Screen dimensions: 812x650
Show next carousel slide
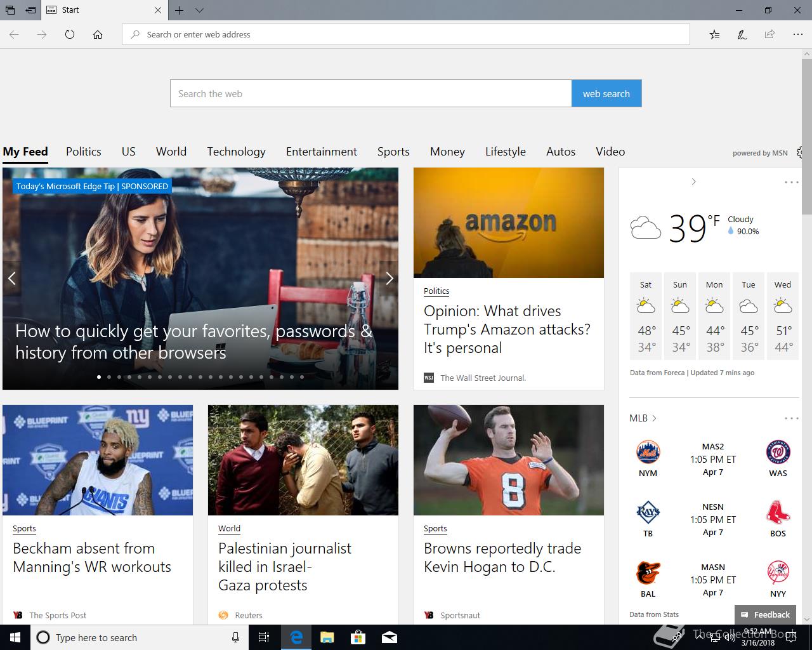[390, 278]
